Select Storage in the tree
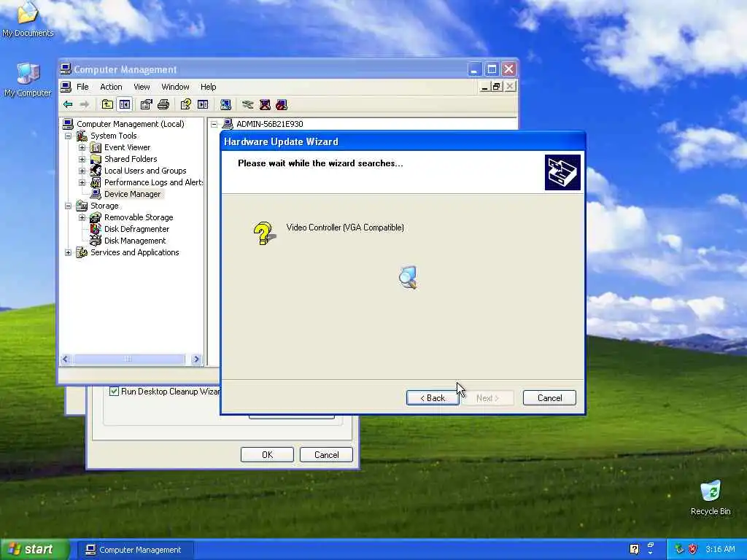Image resolution: width=747 pixels, height=560 pixels. pos(104,206)
